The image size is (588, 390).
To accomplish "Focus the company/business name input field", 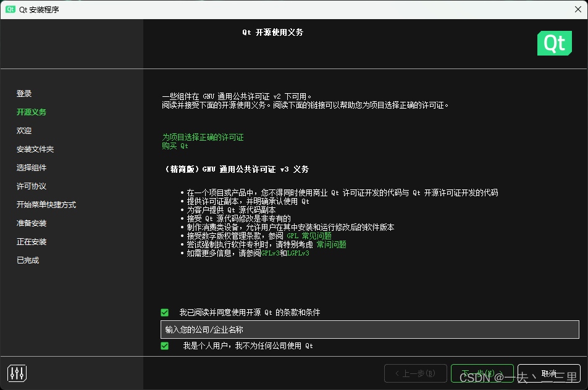I will [370, 330].
